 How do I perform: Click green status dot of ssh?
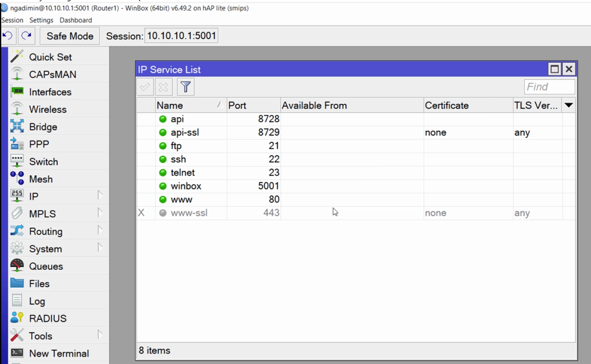pos(163,159)
